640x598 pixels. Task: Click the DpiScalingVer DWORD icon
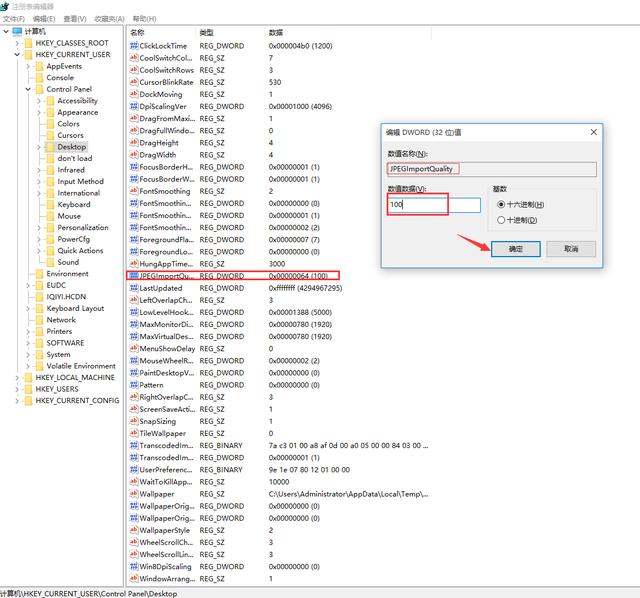click(x=134, y=106)
